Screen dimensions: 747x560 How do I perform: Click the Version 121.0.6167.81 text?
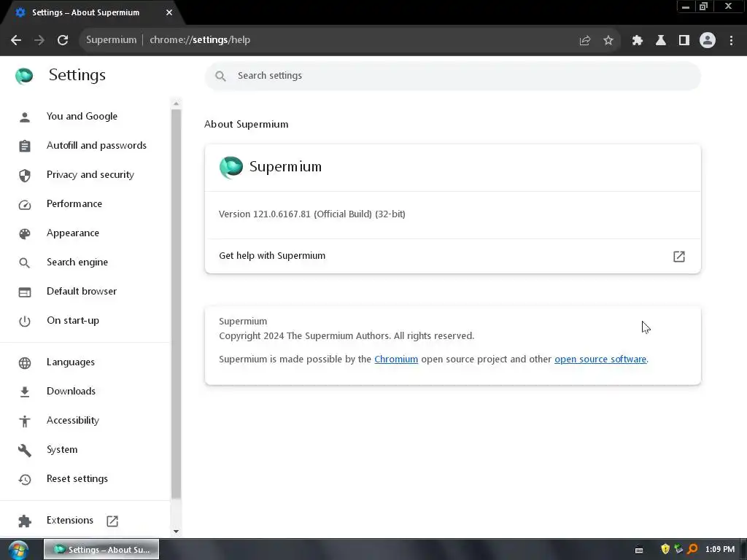pos(312,214)
